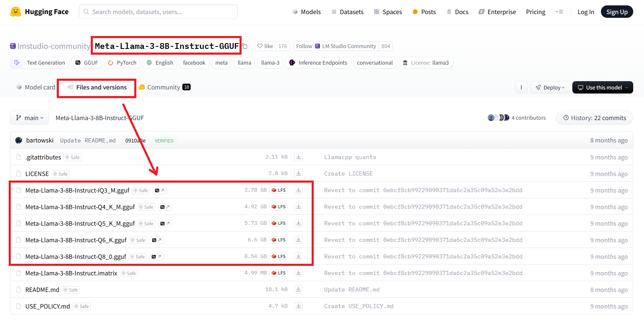Expand the main branch selector
The height and width of the screenshot is (323, 644).
coord(29,118)
